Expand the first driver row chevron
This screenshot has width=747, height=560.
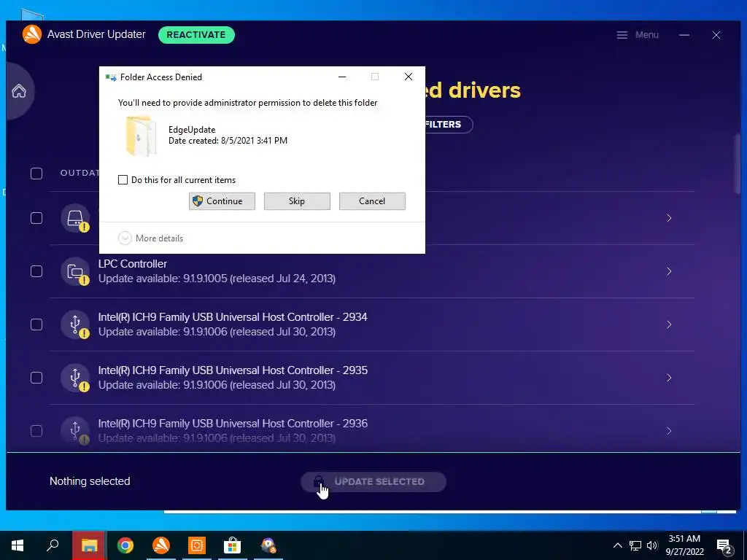669,218
